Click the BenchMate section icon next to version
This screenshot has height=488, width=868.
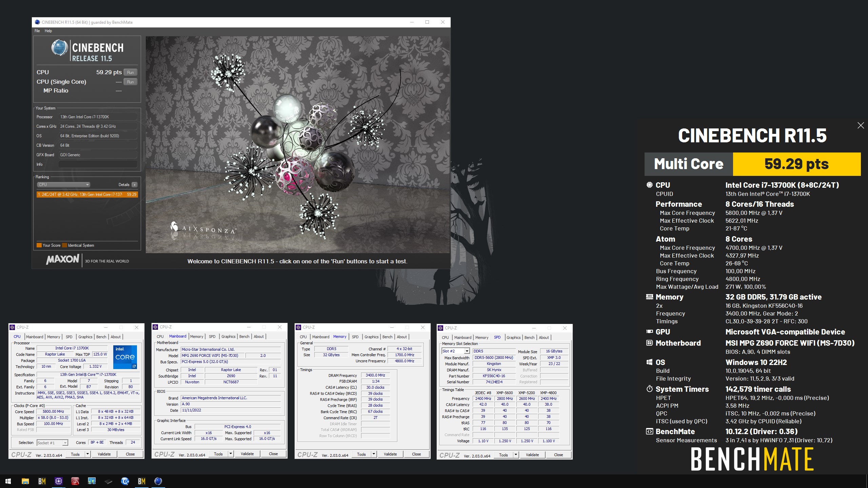tap(649, 431)
